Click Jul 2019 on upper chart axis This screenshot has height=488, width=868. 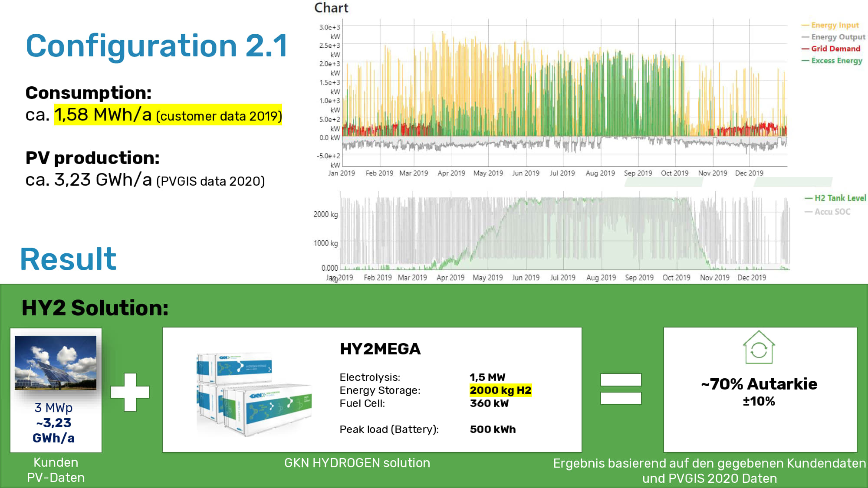click(x=562, y=173)
